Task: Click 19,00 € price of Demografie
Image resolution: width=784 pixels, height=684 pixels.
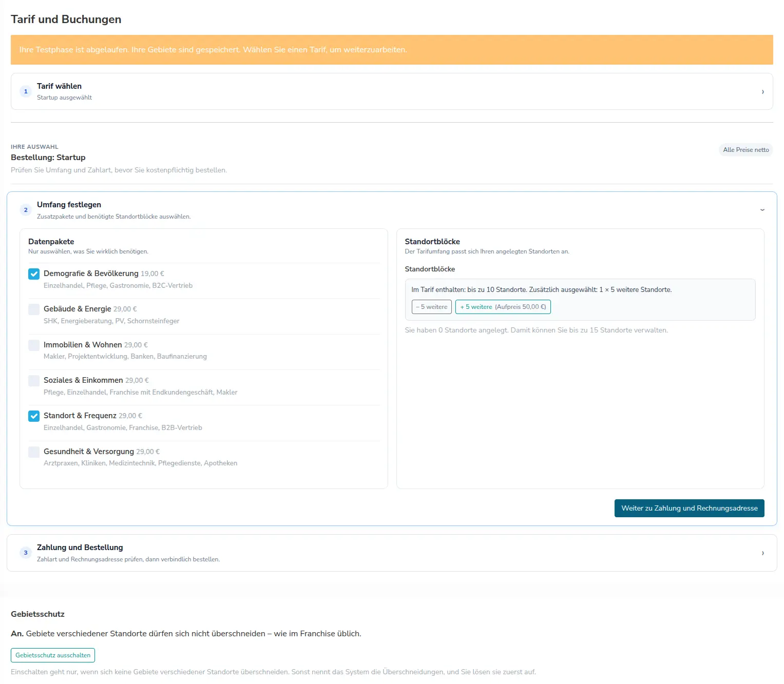Action: (152, 274)
